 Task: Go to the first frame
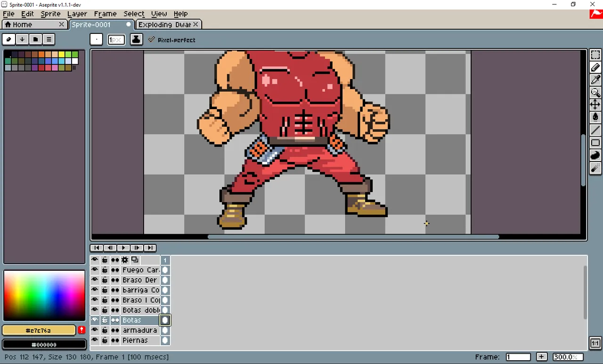click(97, 248)
